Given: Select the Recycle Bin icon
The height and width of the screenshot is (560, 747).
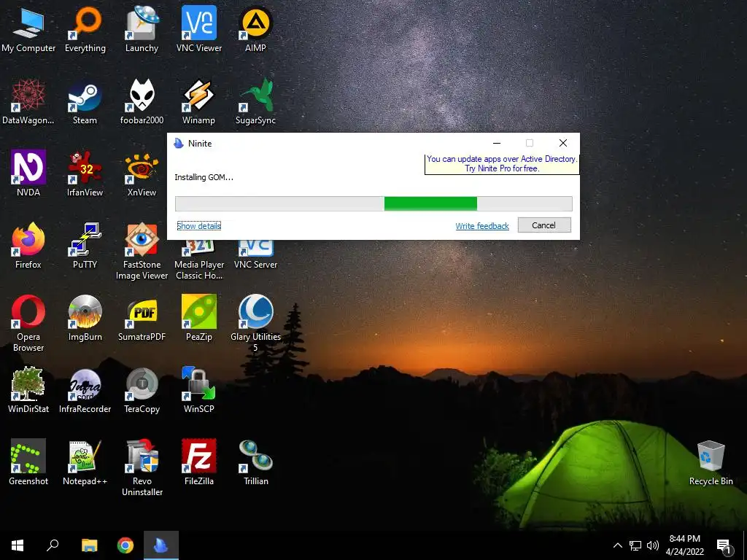Looking at the screenshot, I should [x=711, y=462].
